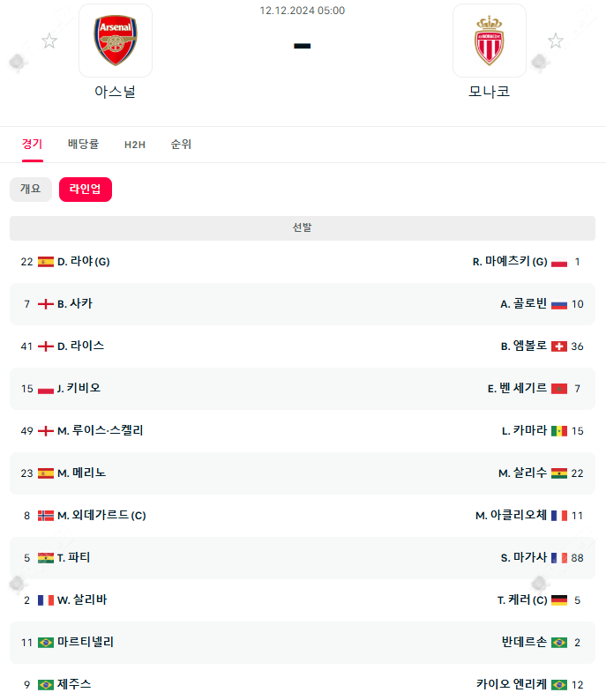Select the 라인업 button
Screen dimensions: 606x700
86,190
